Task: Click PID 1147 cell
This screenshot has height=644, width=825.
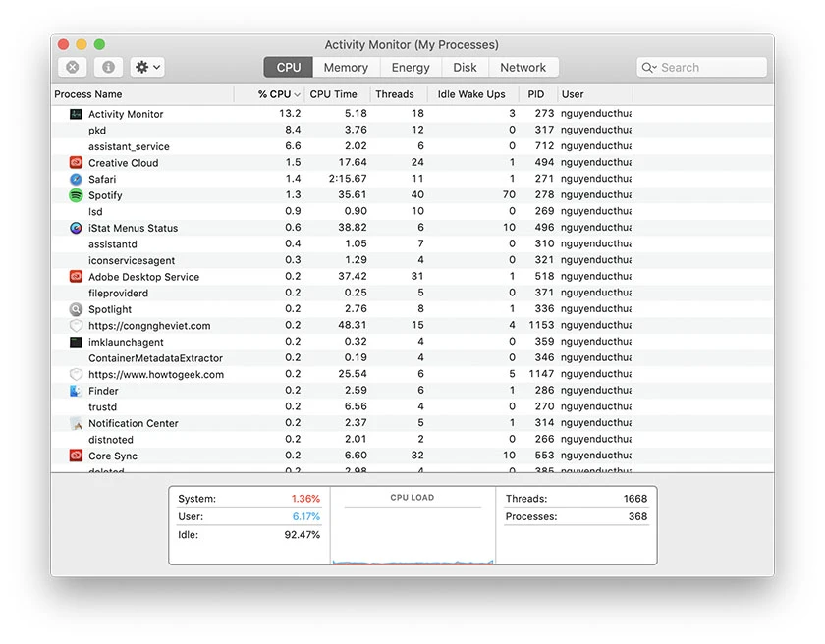Action: pyautogui.click(x=541, y=374)
